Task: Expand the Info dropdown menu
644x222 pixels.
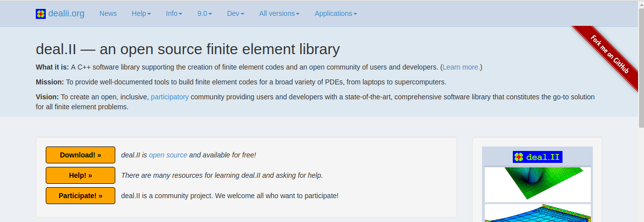Action: [174, 13]
